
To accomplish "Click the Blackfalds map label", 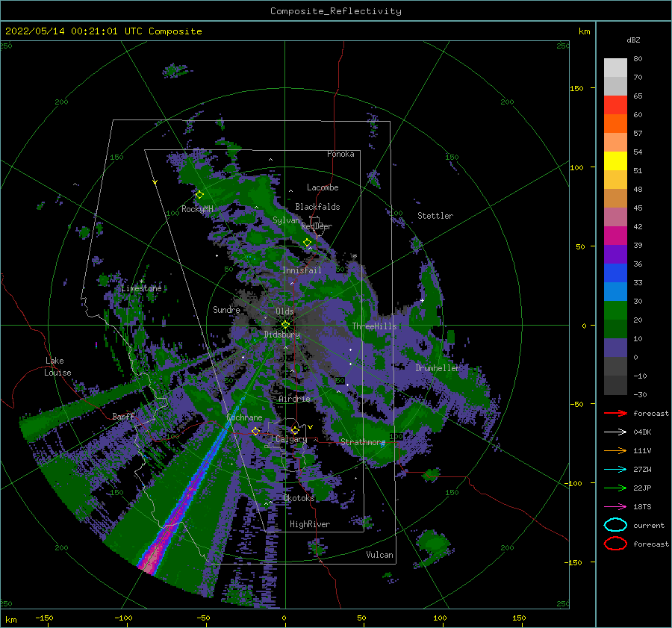I will pyautogui.click(x=317, y=207).
